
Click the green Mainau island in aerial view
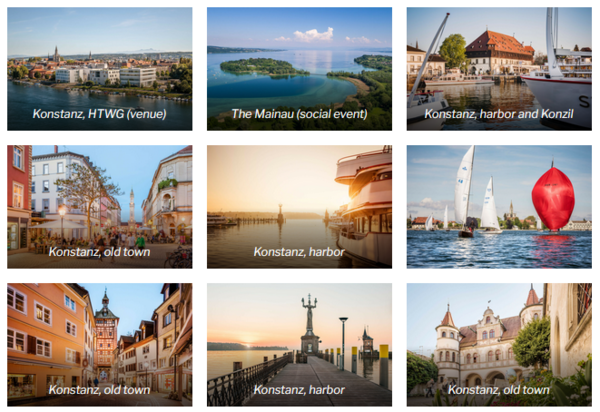[x=262, y=67]
